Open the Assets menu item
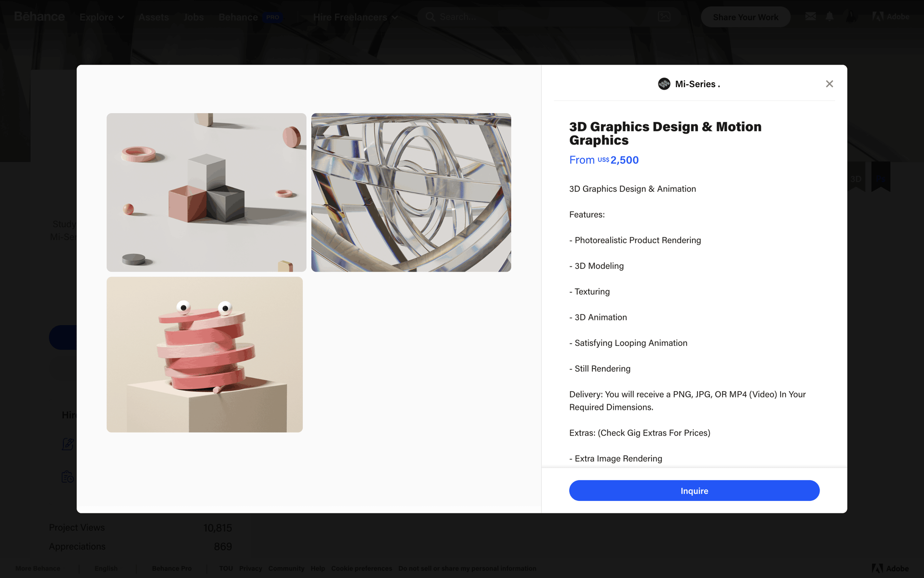Image resolution: width=924 pixels, height=578 pixels. click(x=154, y=17)
